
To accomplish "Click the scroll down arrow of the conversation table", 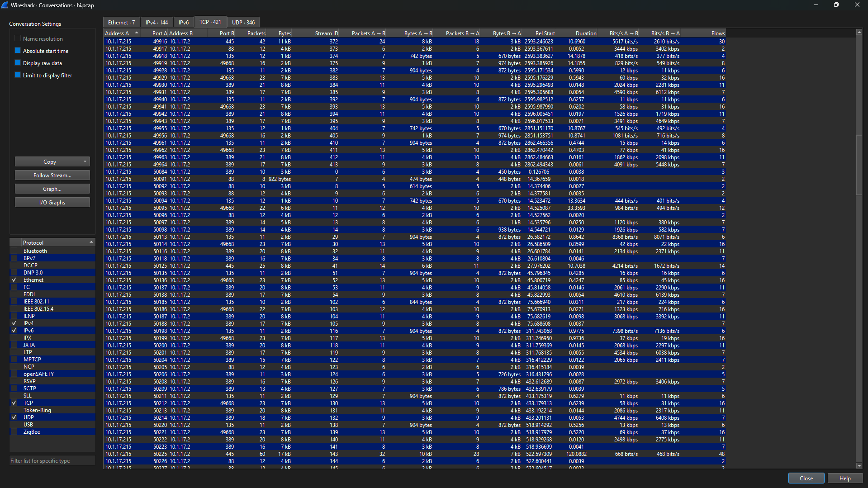I will (859, 465).
